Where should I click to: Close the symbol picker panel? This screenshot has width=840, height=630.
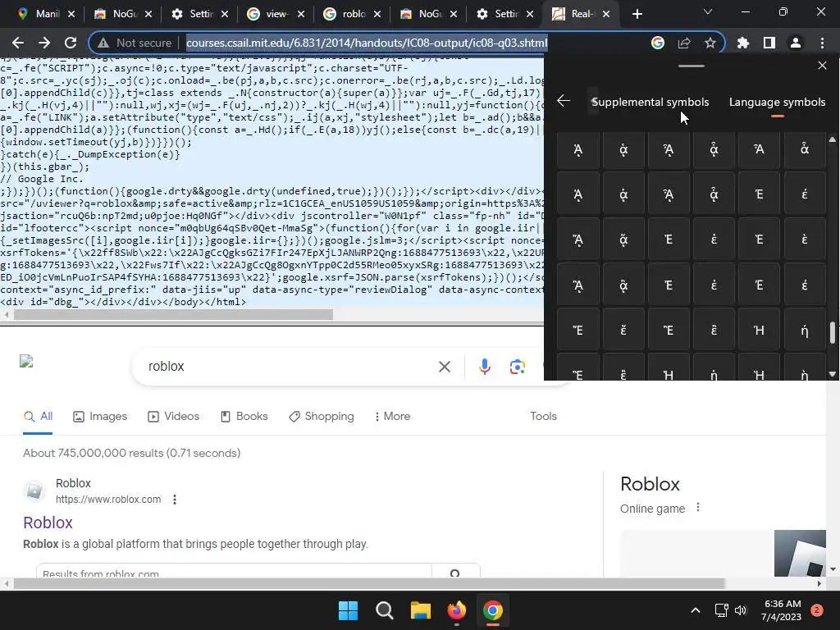pos(822,66)
